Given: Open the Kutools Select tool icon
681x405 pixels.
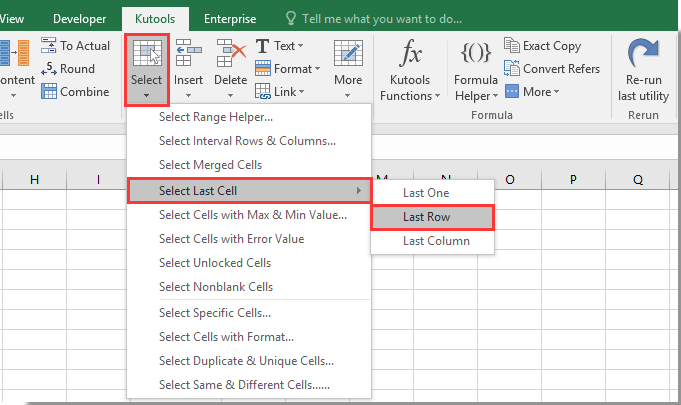Looking at the screenshot, I should 147,53.
